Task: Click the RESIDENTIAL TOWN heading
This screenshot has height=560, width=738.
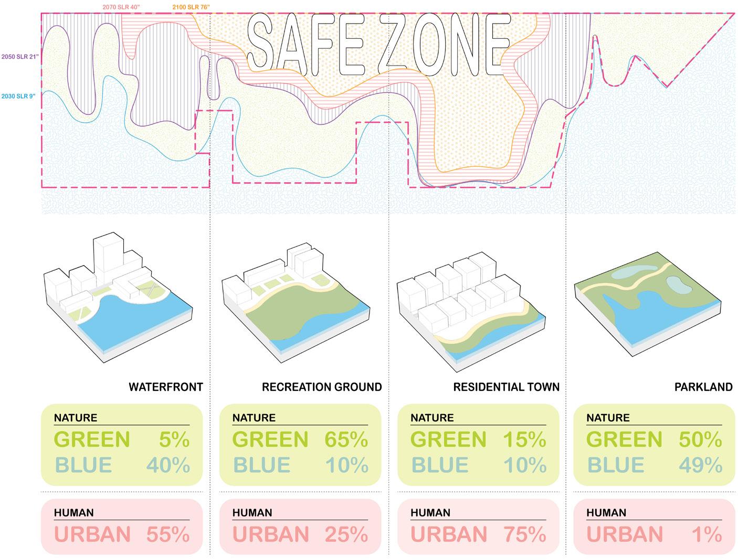Action: click(x=507, y=387)
